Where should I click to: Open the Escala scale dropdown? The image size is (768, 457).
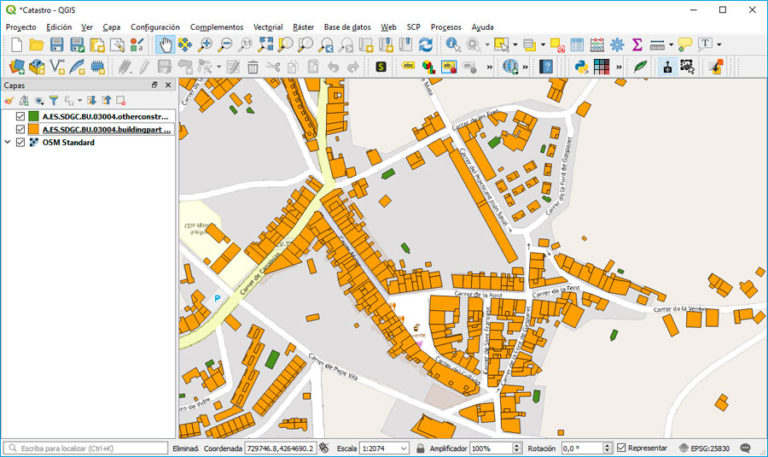click(404, 448)
